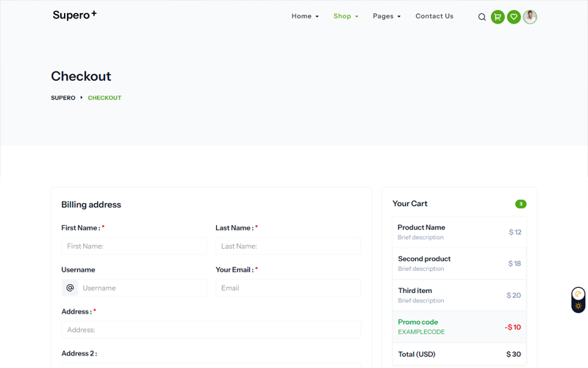The height and width of the screenshot is (368, 588).
Task: Click the CHECKOUT breadcrumb item
Action: tap(104, 98)
